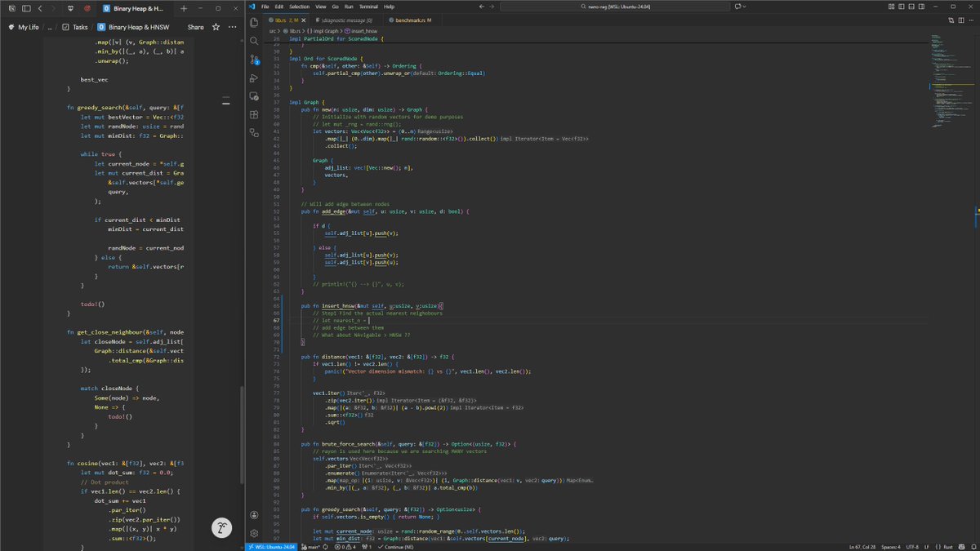Viewport: 980px width, 551px height.
Task: Open File menu in VS Code
Action: coord(265,7)
